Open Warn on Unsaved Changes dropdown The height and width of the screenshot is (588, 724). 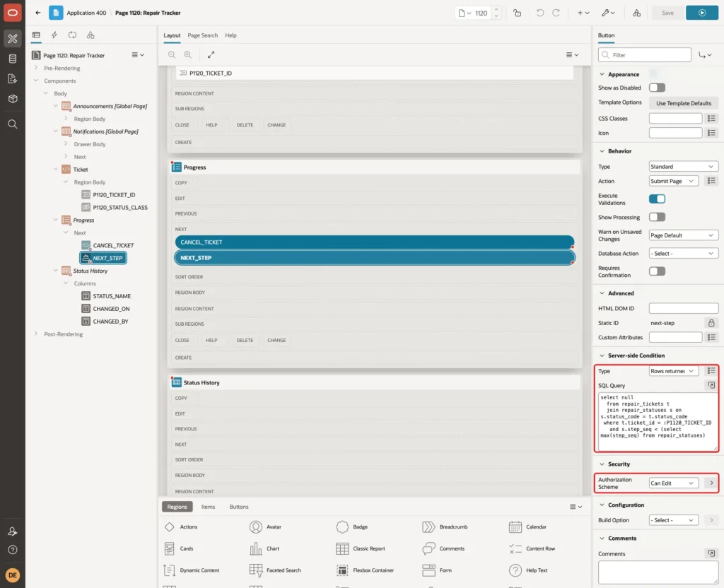(x=684, y=235)
